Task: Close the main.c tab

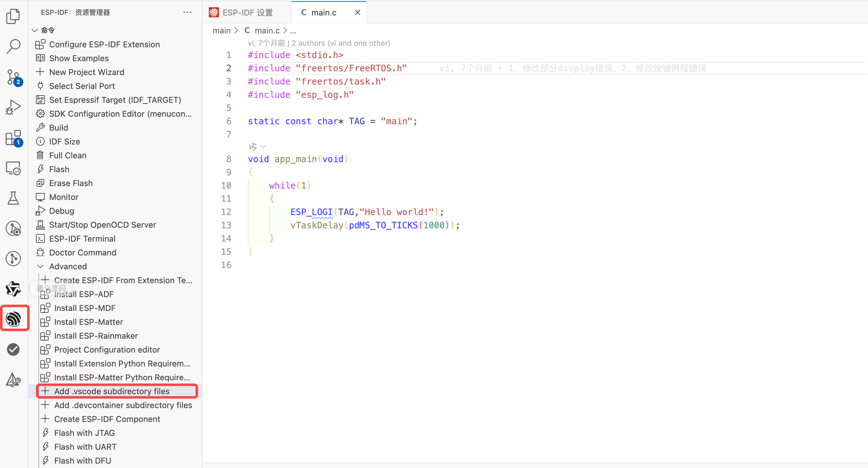Action: coord(357,12)
